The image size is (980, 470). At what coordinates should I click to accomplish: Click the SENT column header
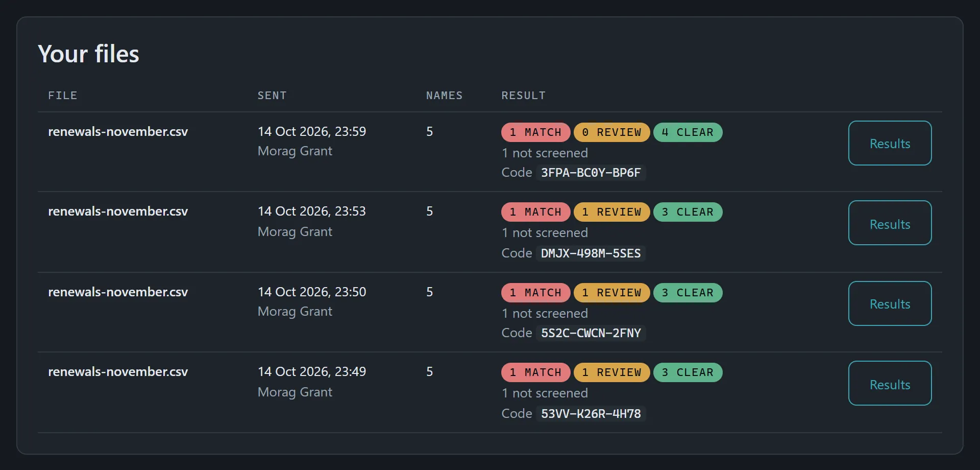coord(272,96)
